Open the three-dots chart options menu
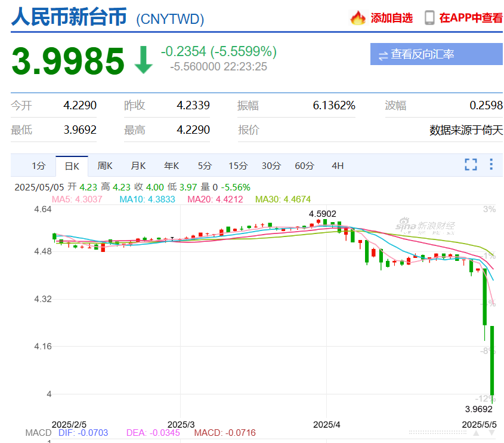The height and width of the screenshot is (443, 504). [x=491, y=164]
